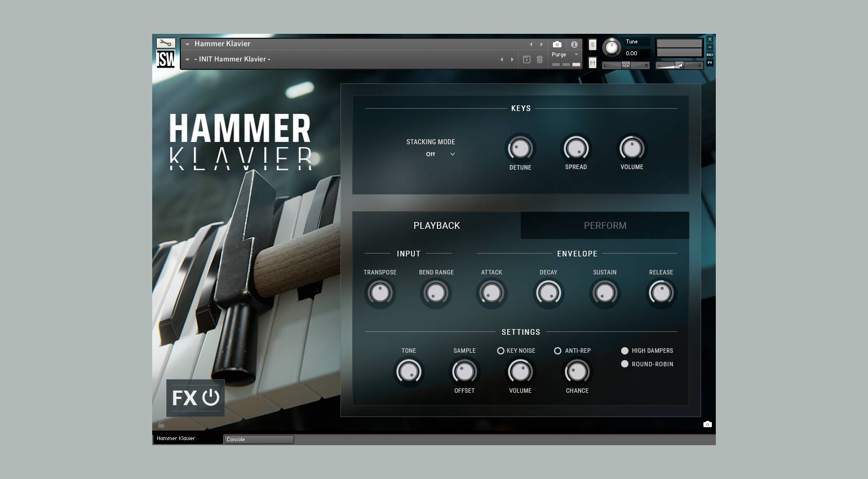Screen dimensions: 868x479
Task: Save snapshot floppy disk icon
Action: pyautogui.click(x=526, y=59)
